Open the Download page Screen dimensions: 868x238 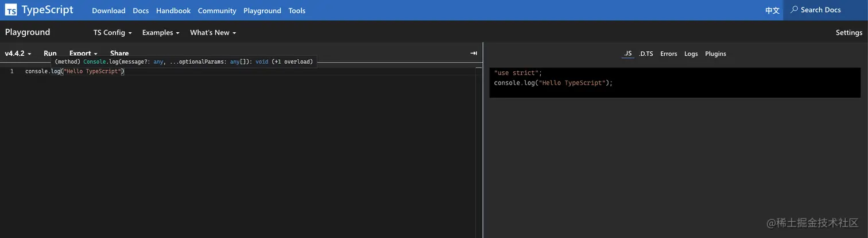coord(108,10)
